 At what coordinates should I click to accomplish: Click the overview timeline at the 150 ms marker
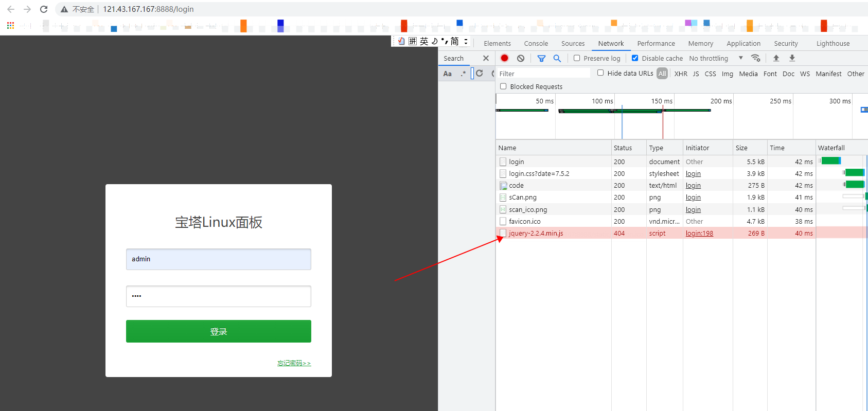coord(662,101)
